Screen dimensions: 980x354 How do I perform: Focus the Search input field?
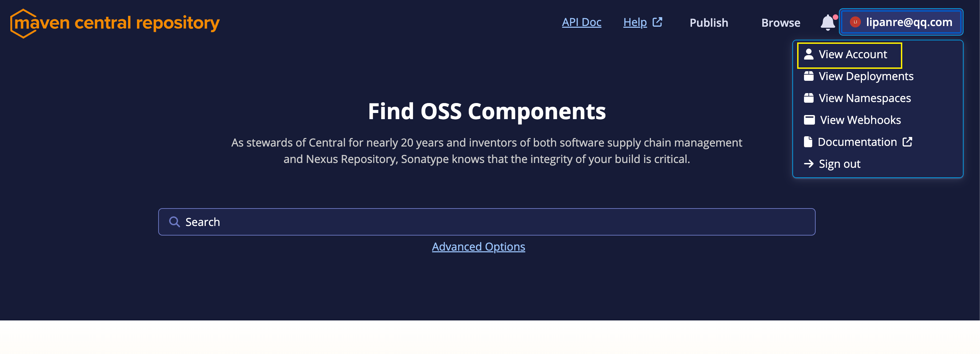487,222
